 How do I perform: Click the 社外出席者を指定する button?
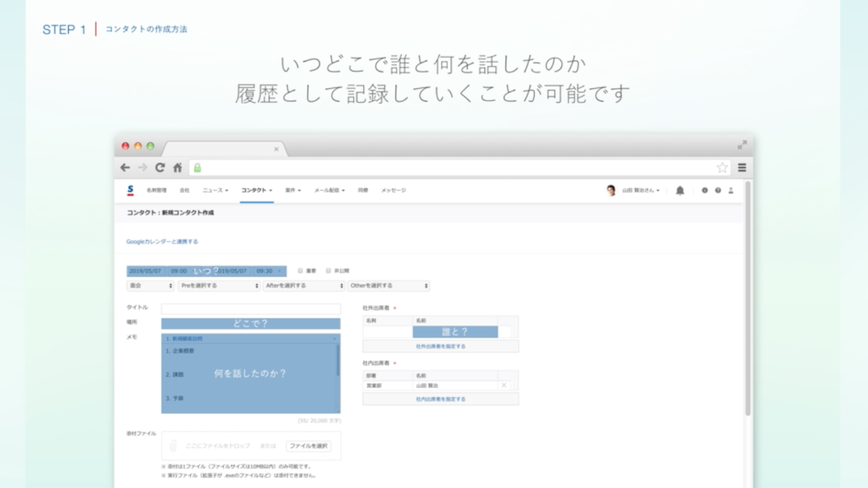tap(441, 346)
